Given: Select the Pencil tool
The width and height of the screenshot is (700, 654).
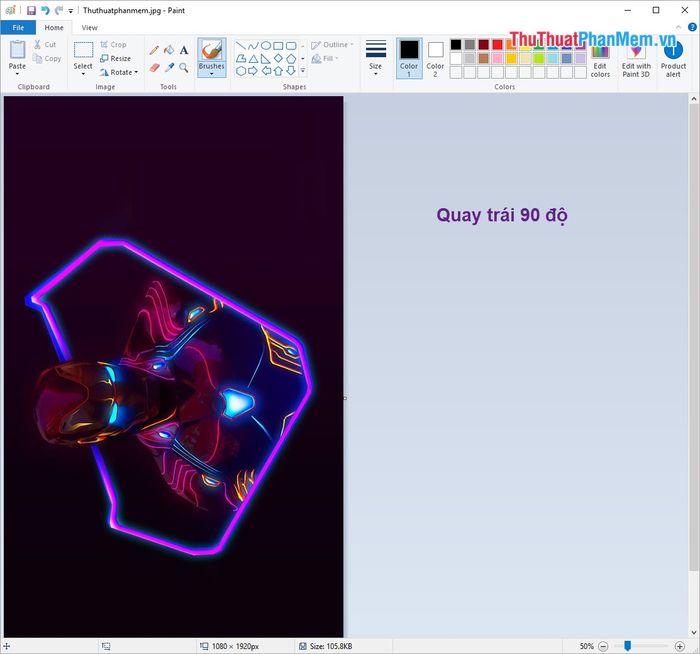Looking at the screenshot, I should coord(154,50).
